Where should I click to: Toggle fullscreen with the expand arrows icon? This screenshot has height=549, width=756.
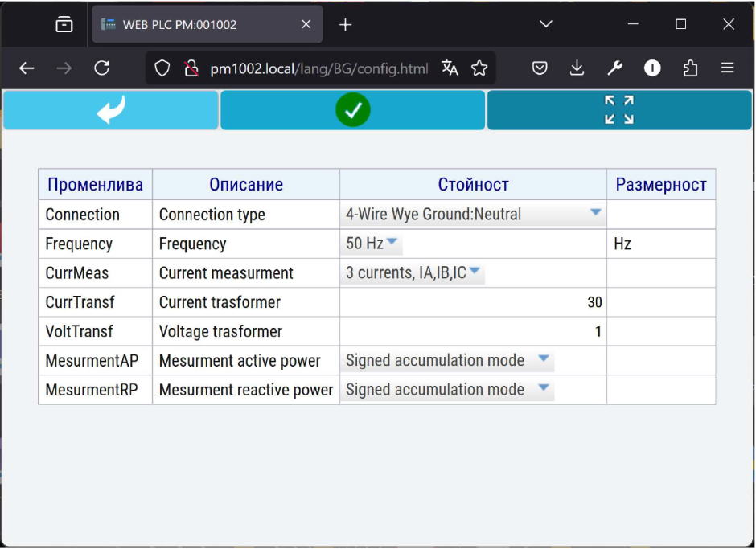619,110
